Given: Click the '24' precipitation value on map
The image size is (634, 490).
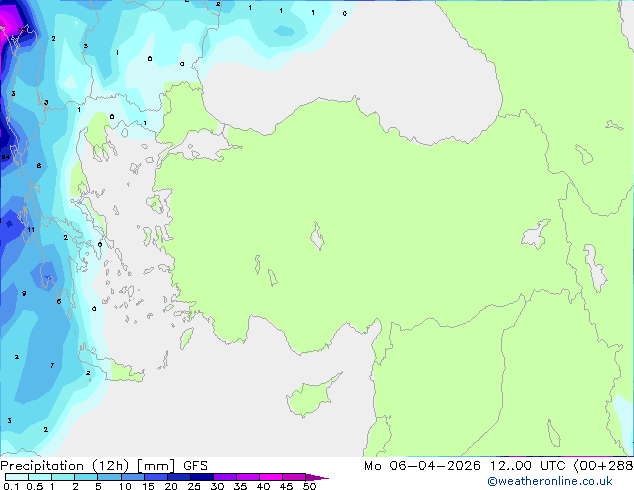Looking at the screenshot, I should (x=5, y=157).
